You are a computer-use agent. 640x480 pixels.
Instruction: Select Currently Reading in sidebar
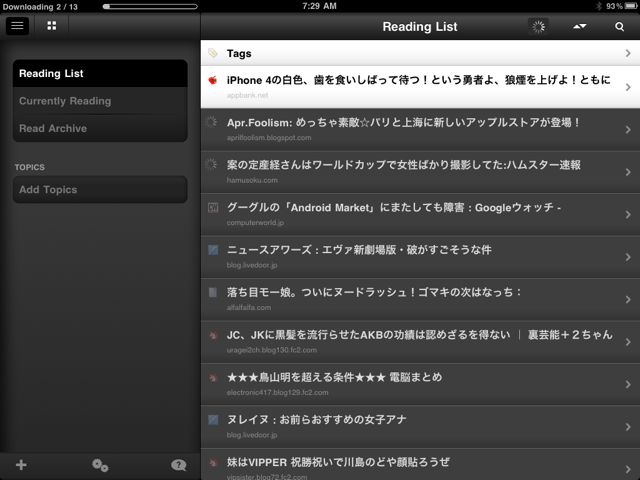(100, 101)
